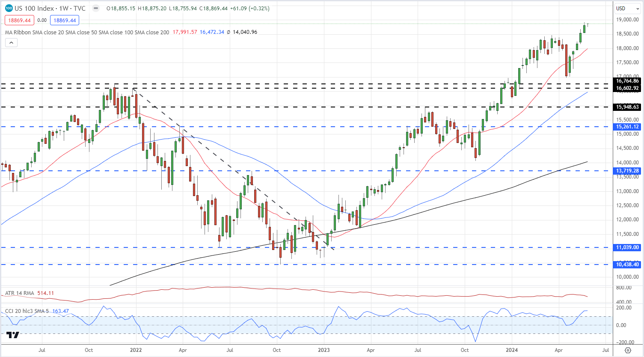The image size is (644, 357).
Task: Click the US 100 Index symbol logo
Action: 9,8
